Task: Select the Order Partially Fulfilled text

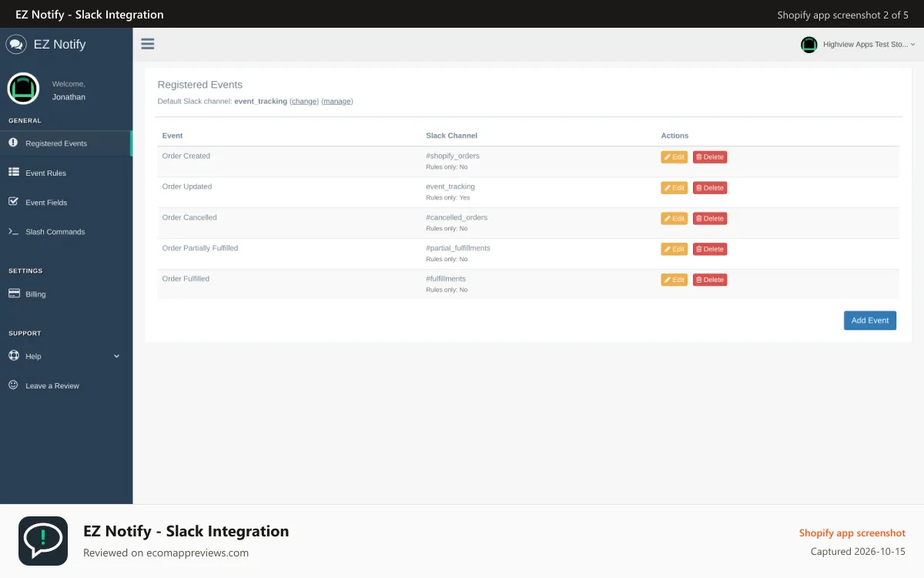Action: [200, 248]
